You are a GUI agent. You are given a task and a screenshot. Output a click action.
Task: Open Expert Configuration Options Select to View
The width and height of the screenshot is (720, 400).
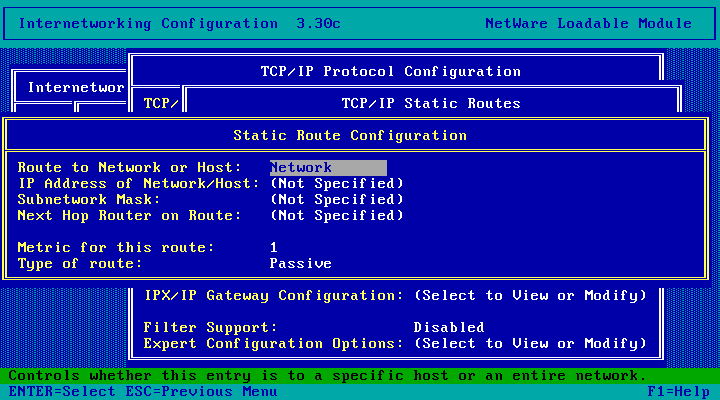pos(530,344)
